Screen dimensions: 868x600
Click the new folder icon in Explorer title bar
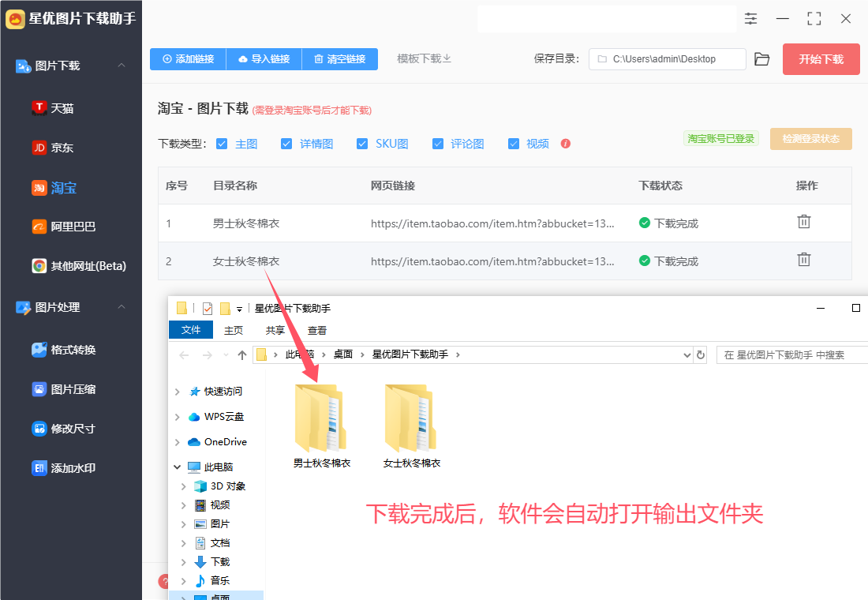[x=225, y=308]
